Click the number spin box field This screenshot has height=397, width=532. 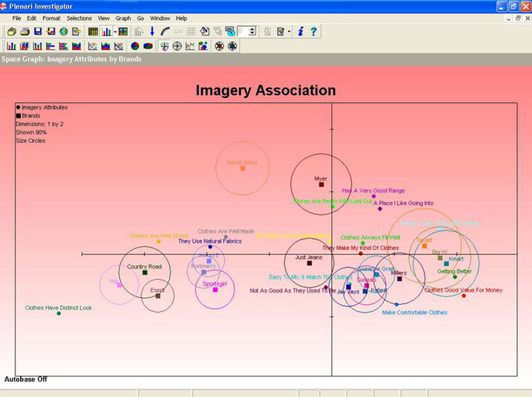click(x=243, y=31)
